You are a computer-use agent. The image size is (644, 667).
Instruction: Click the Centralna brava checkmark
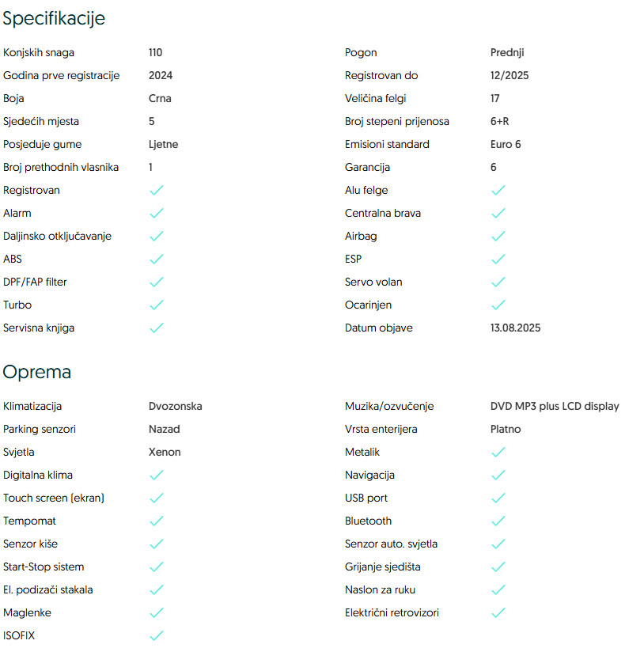pyautogui.click(x=498, y=214)
